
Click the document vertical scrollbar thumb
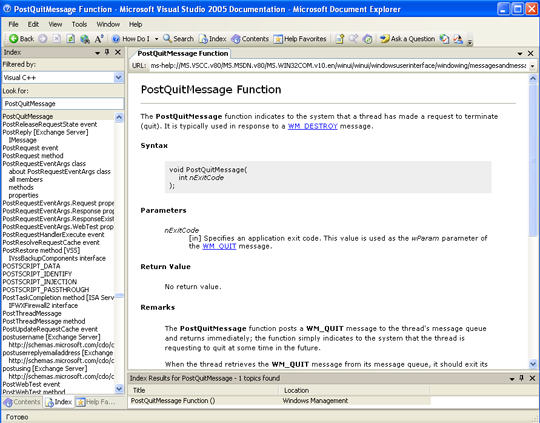pos(533,160)
